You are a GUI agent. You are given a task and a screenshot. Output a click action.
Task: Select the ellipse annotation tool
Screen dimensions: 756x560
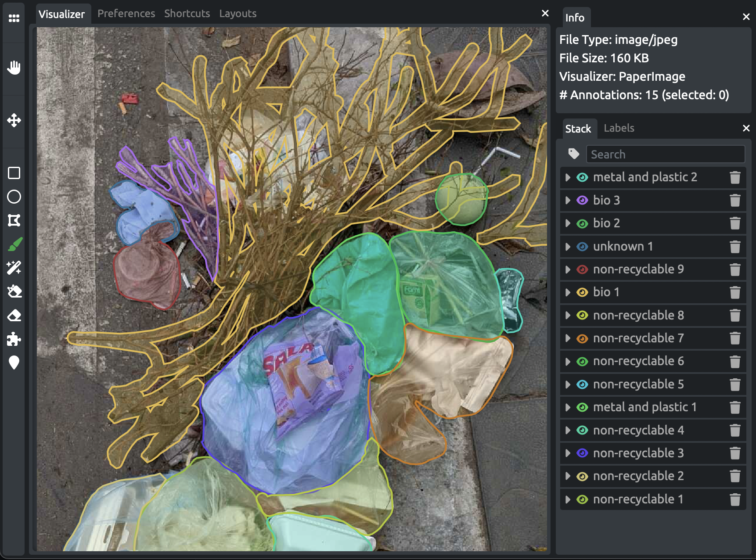pos(14,197)
